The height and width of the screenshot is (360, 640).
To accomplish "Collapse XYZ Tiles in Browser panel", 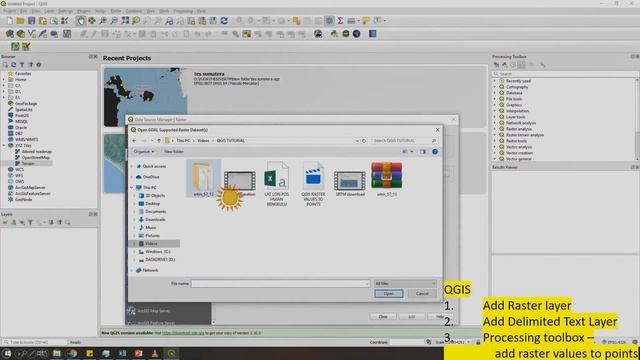I will click(x=4, y=146).
